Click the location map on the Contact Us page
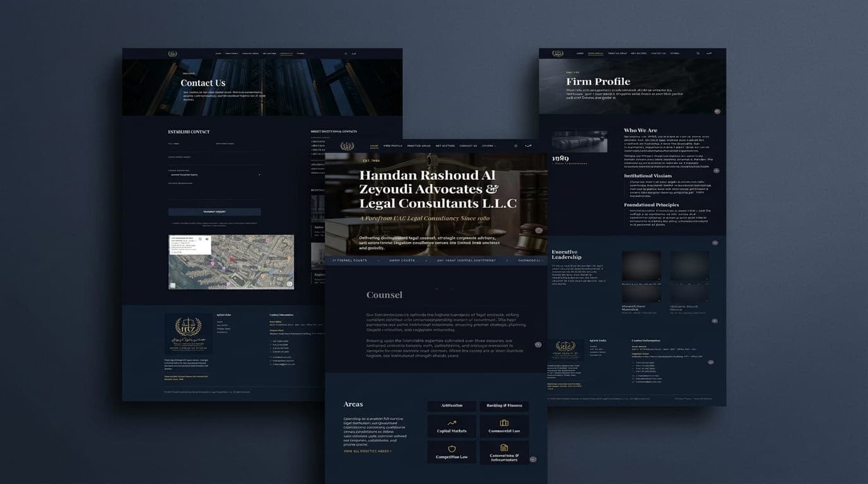 [x=231, y=262]
